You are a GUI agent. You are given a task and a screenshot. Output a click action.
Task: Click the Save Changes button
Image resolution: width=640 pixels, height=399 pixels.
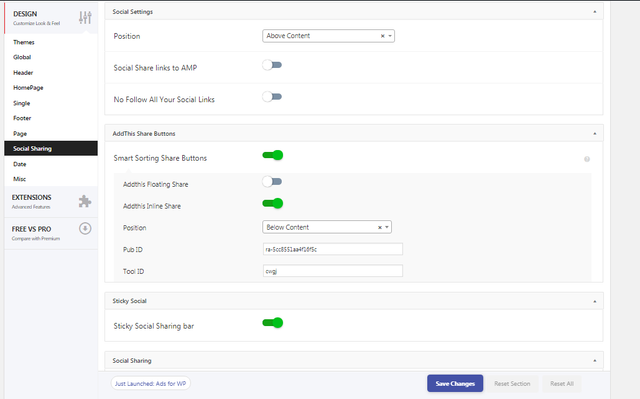pos(455,383)
